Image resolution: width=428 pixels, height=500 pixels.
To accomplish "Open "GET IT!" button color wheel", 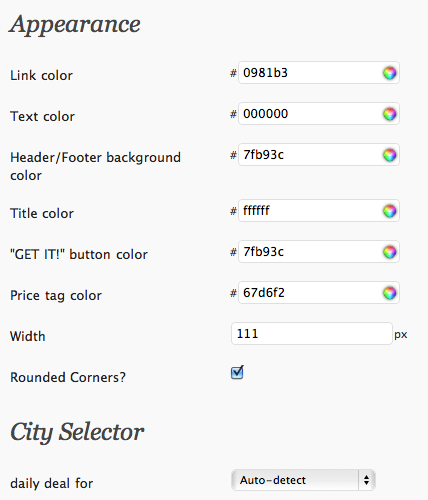I will [389, 252].
